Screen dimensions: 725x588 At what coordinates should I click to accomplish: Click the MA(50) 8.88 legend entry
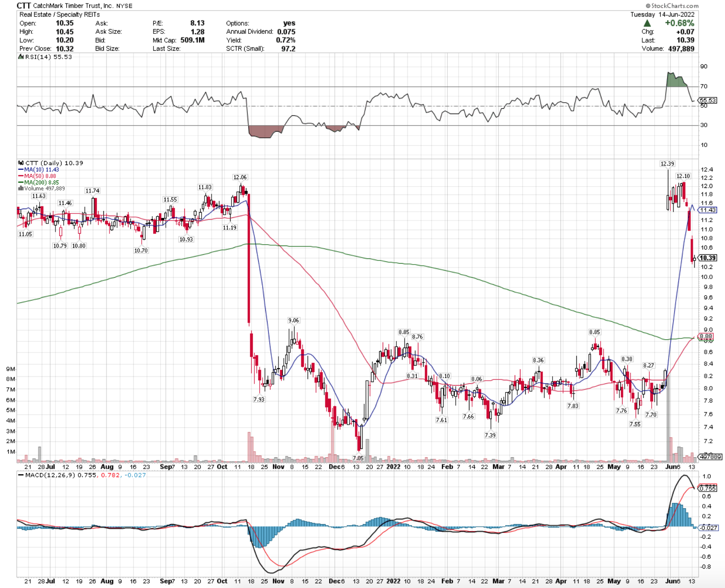[37, 176]
